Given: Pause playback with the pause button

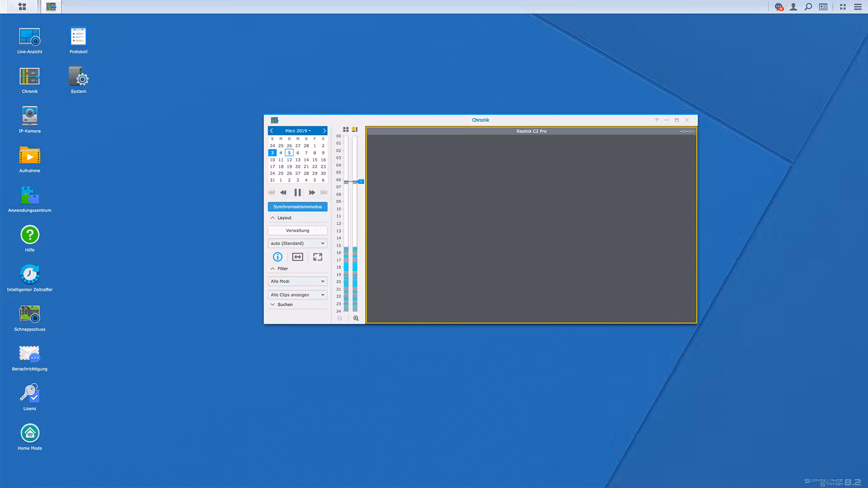Looking at the screenshot, I should pyautogui.click(x=297, y=192).
